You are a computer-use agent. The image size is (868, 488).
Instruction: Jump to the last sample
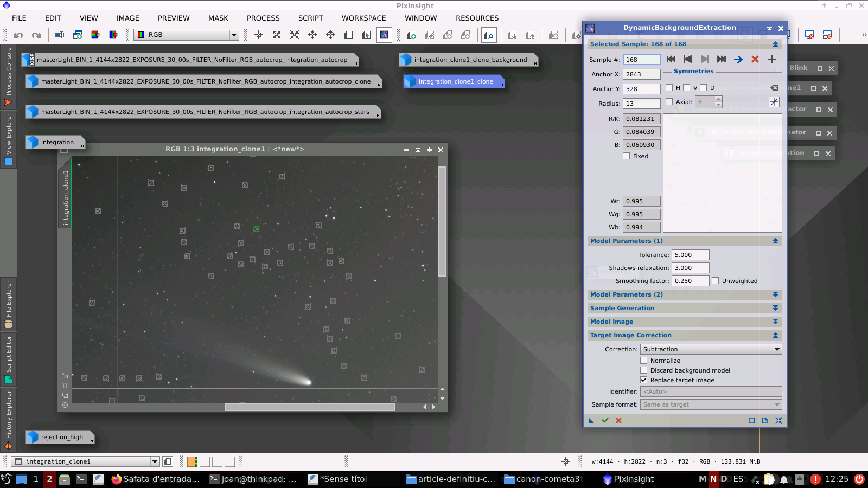[721, 59]
